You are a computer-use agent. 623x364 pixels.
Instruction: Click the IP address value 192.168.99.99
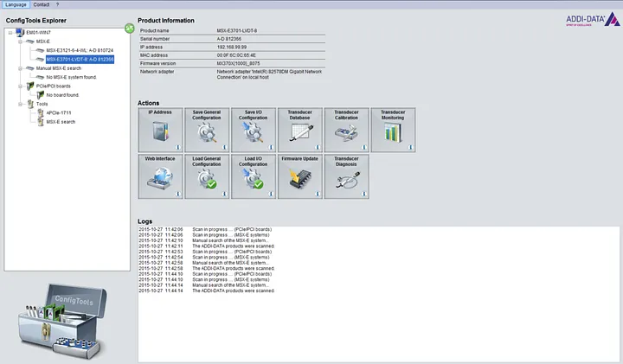(232, 47)
